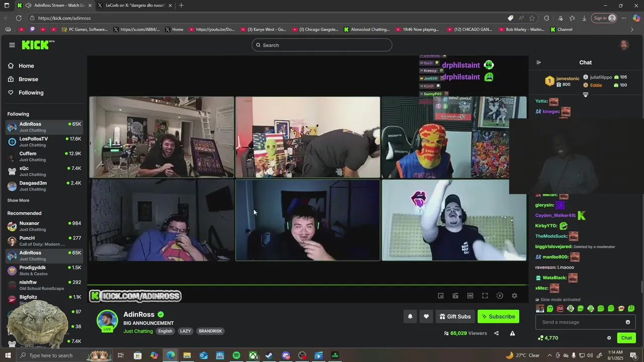Click the AdinRoss streamer avatar
The image size is (644, 362).
107,321
